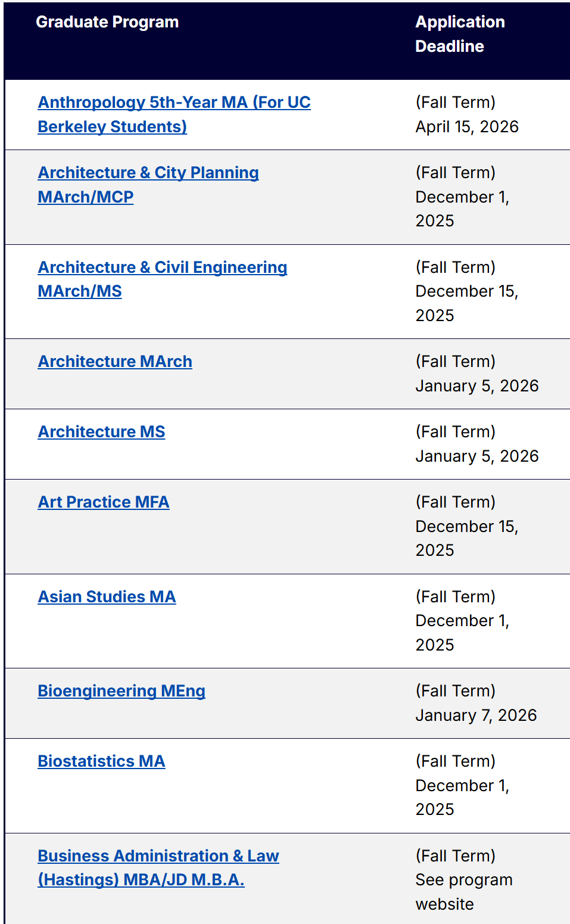Select the Bioengineering MEng program link
This screenshot has height=924, width=570.
[122, 691]
